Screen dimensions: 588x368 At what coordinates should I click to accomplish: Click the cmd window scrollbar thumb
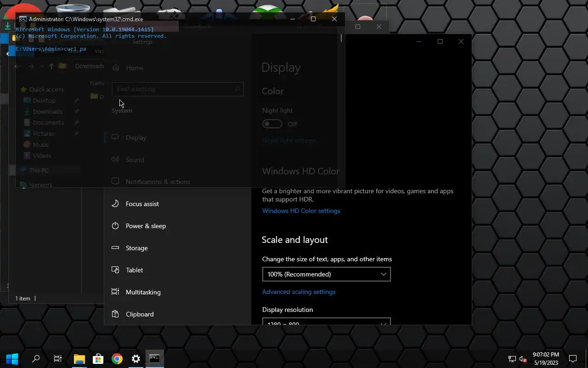[341, 38]
